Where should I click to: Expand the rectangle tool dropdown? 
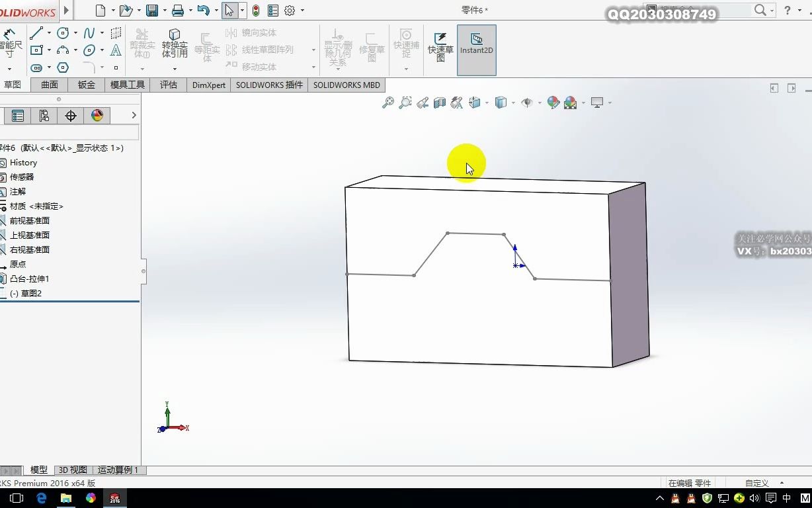50,50
